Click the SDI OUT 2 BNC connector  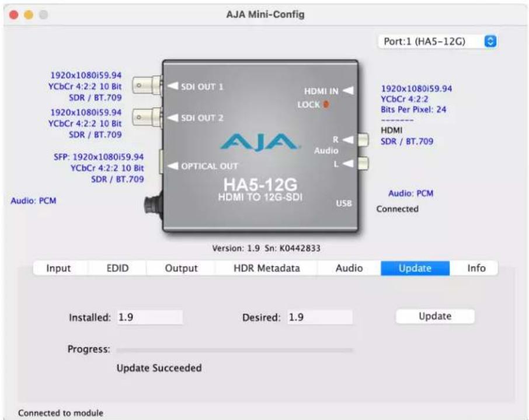tap(147, 117)
